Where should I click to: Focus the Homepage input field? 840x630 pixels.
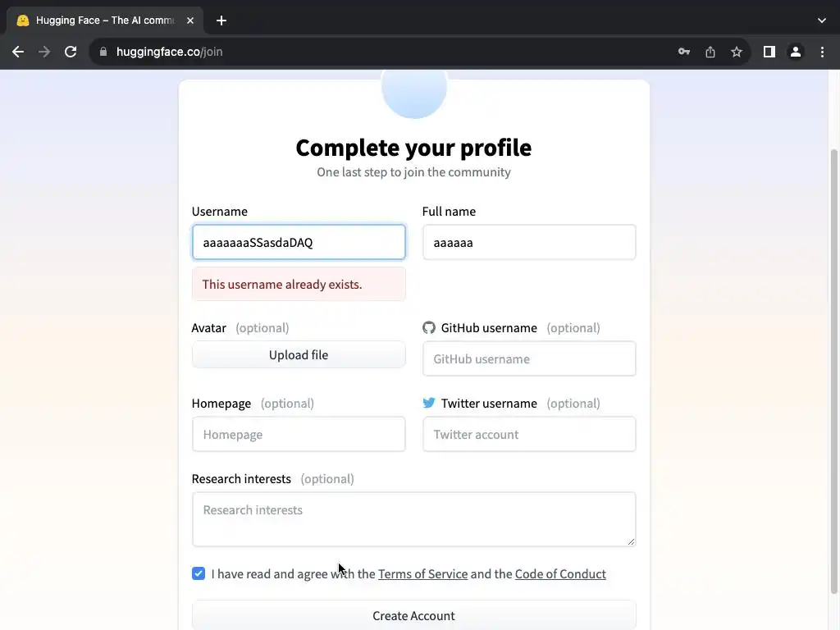click(299, 435)
